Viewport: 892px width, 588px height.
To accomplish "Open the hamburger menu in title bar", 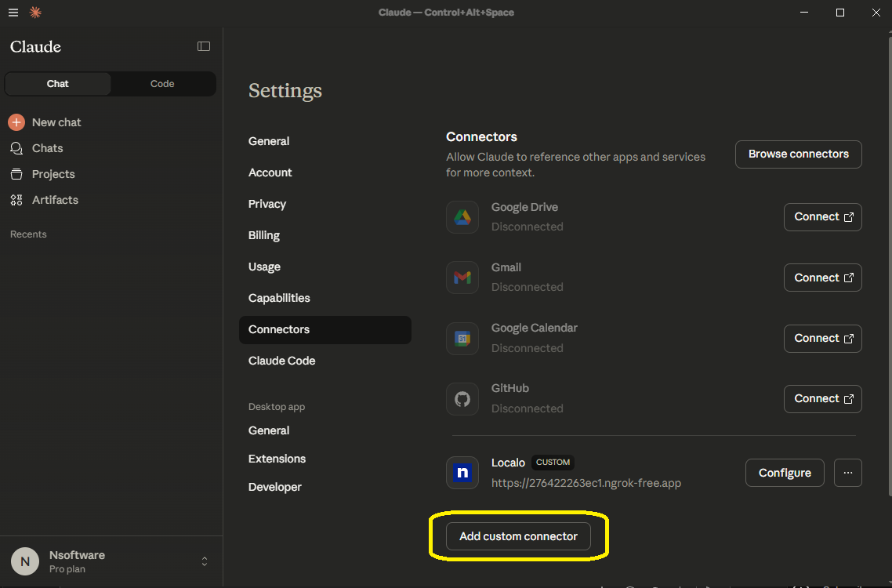I will (13, 13).
